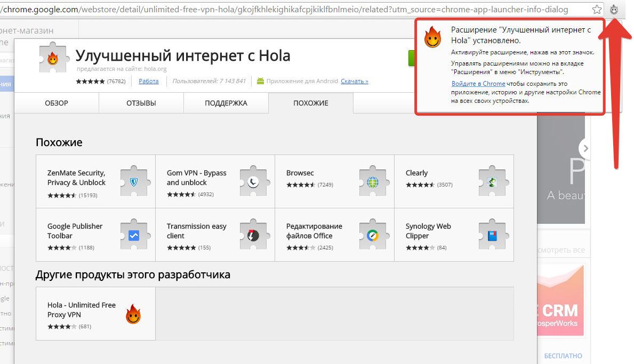The height and width of the screenshot is (364, 634).
Task: Open ZenMate Security shield puzzle icon
Action: (134, 181)
